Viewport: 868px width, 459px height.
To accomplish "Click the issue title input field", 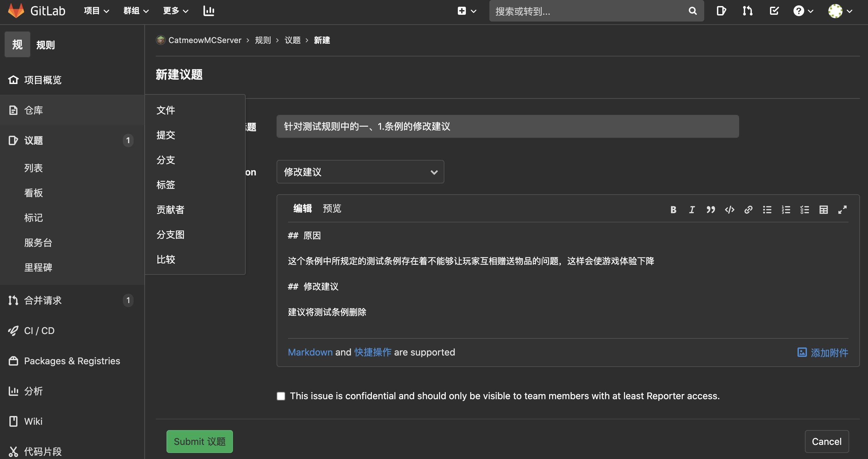I will coord(507,126).
